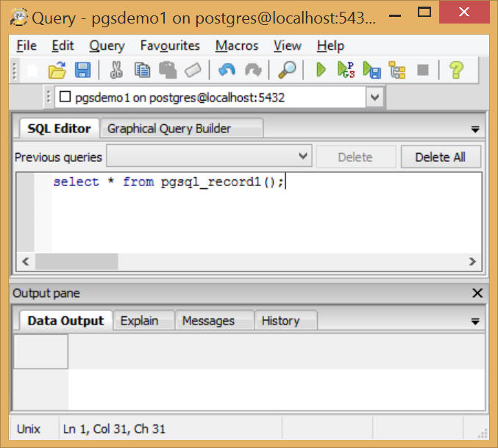Viewport: 498px width, 448px height.
Task: Execute the query with the pgScript icon
Action: pyautogui.click(x=346, y=71)
